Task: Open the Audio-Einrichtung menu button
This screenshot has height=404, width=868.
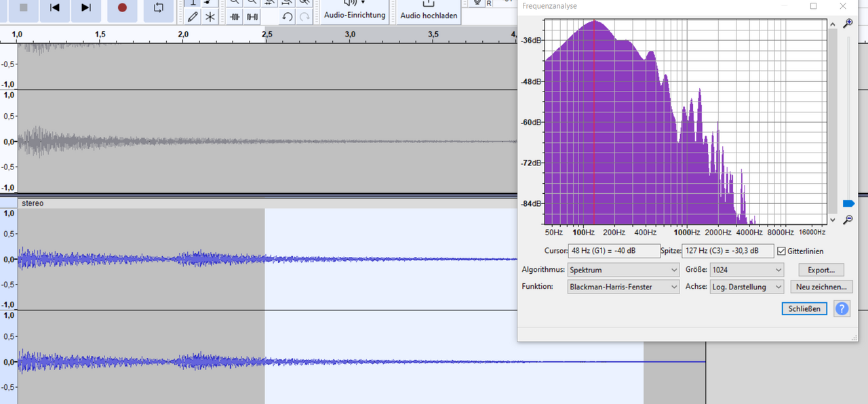Action: [x=355, y=12]
